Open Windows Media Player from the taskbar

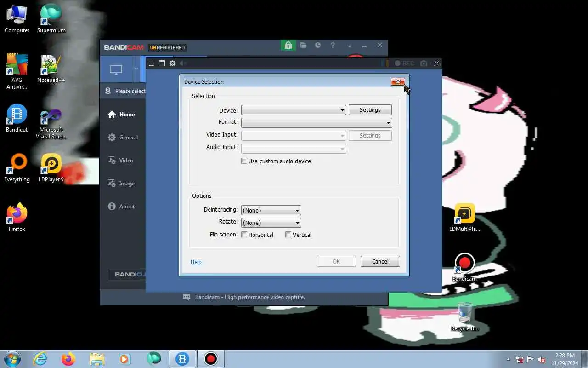click(x=125, y=359)
